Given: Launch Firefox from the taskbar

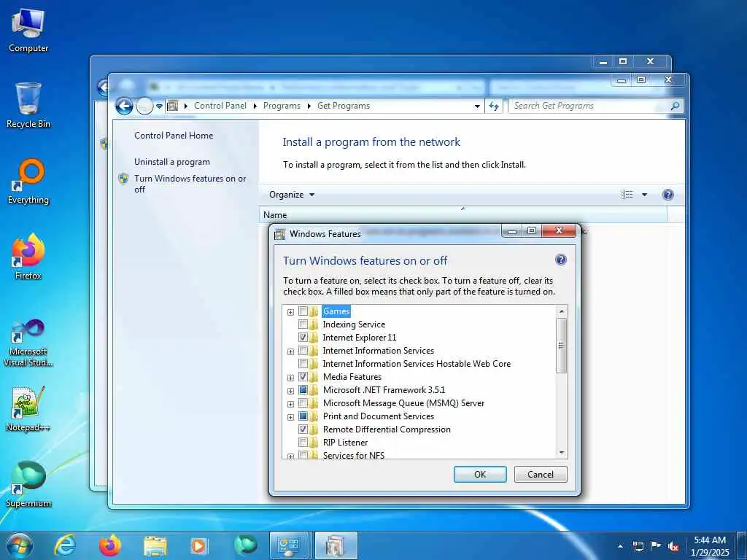Looking at the screenshot, I should click(x=110, y=545).
